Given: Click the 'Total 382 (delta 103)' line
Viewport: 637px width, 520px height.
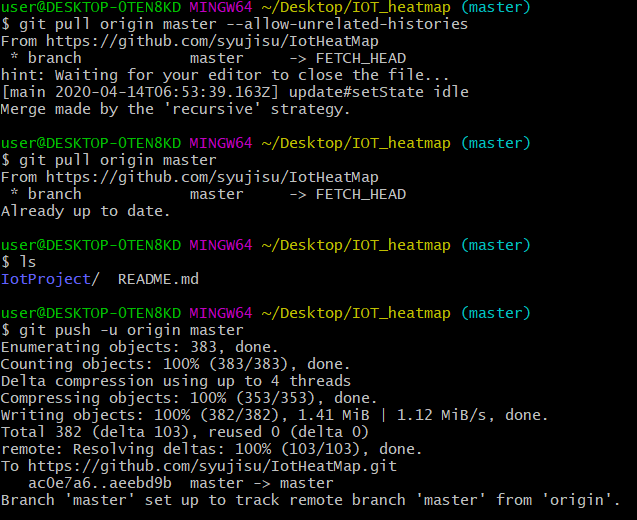Looking at the screenshot, I should coord(184,432).
